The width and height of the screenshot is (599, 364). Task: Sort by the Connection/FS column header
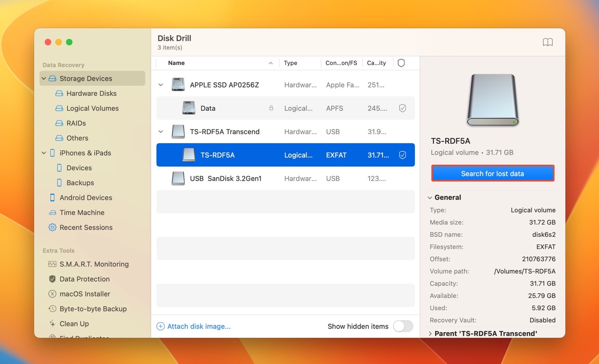click(x=342, y=63)
